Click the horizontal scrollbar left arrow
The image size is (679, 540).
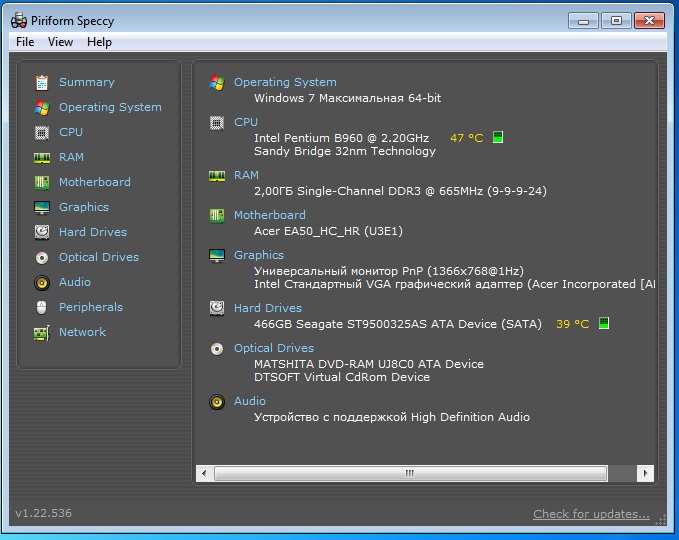pyautogui.click(x=204, y=473)
